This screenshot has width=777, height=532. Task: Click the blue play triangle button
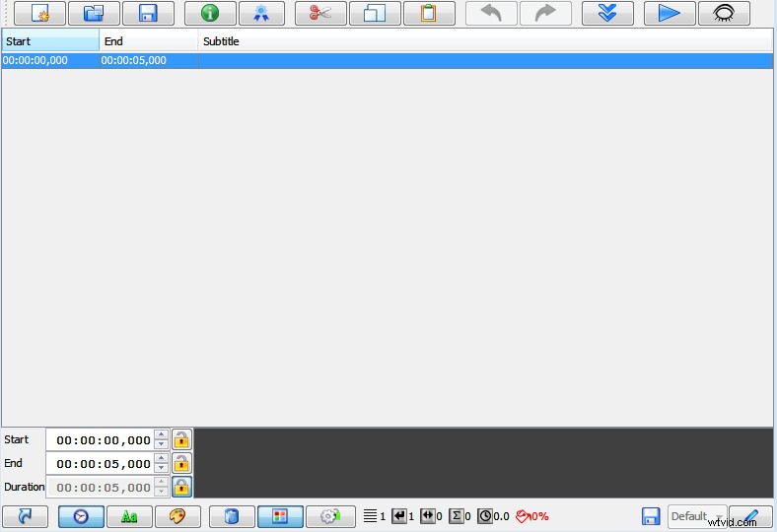[x=670, y=14]
